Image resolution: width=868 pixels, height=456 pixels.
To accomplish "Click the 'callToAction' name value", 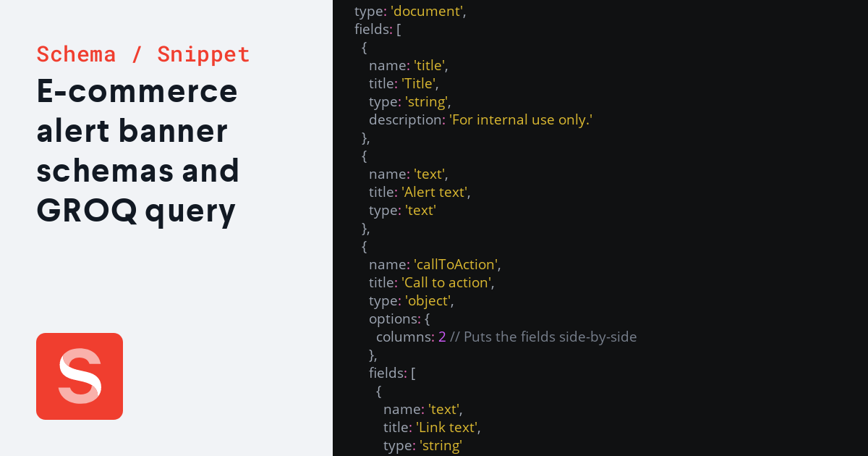I will click(x=456, y=264).
